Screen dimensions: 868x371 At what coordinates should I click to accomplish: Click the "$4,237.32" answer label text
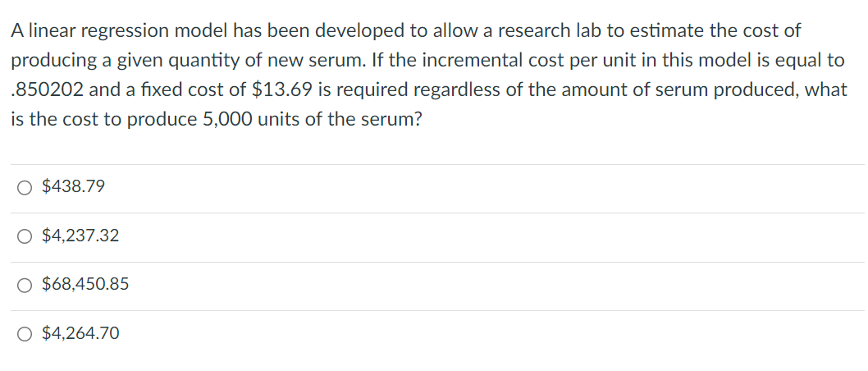[x=80, y=236]
